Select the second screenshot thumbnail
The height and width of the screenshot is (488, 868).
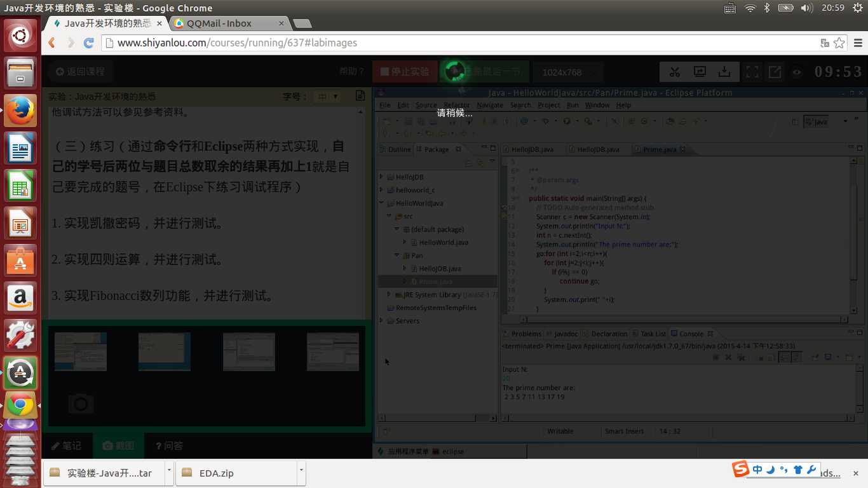pyautogui.click(x=165, y=351)
